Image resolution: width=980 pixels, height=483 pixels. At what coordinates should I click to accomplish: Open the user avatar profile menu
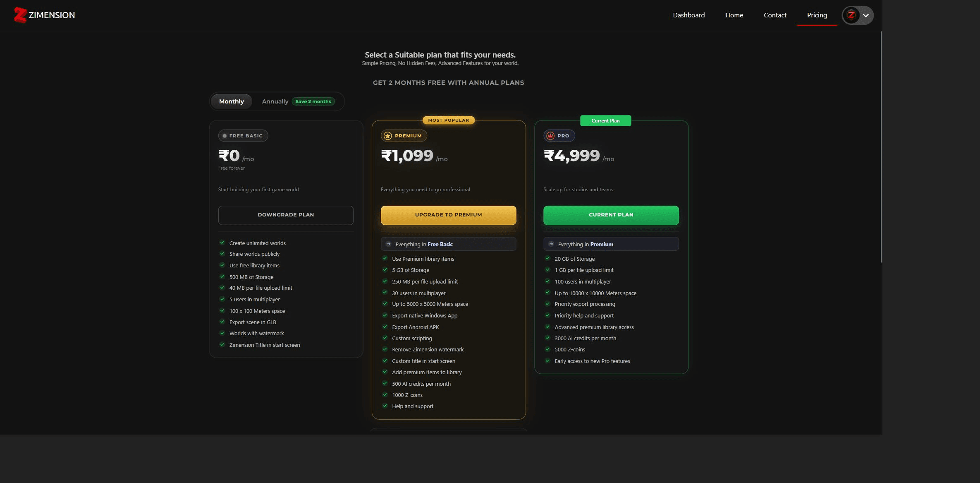[858, 15]
